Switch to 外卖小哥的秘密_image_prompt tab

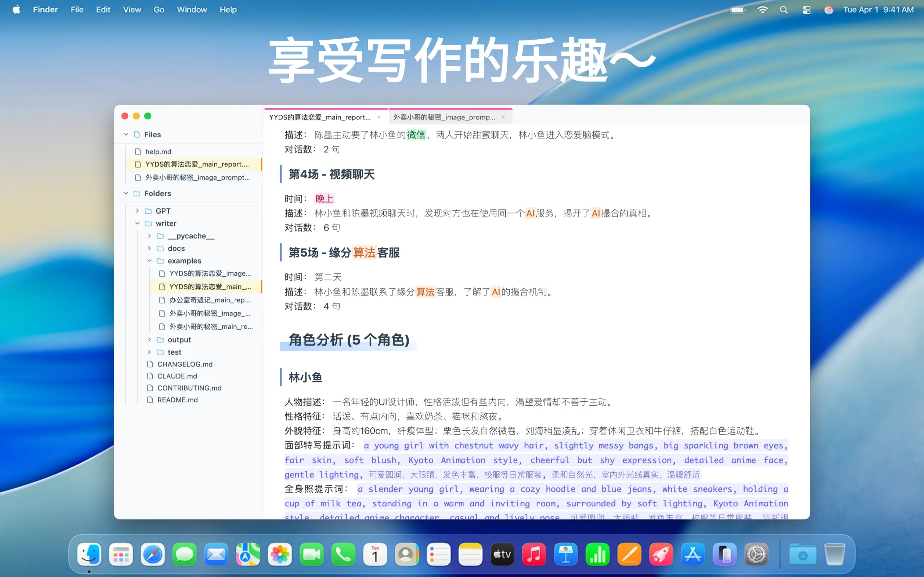[444, 117]
